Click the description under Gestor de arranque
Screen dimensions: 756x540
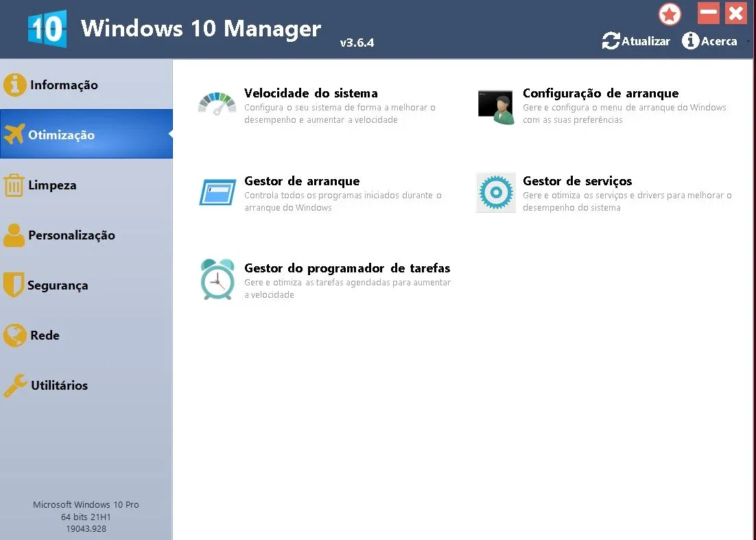click(x=343, y=202)
